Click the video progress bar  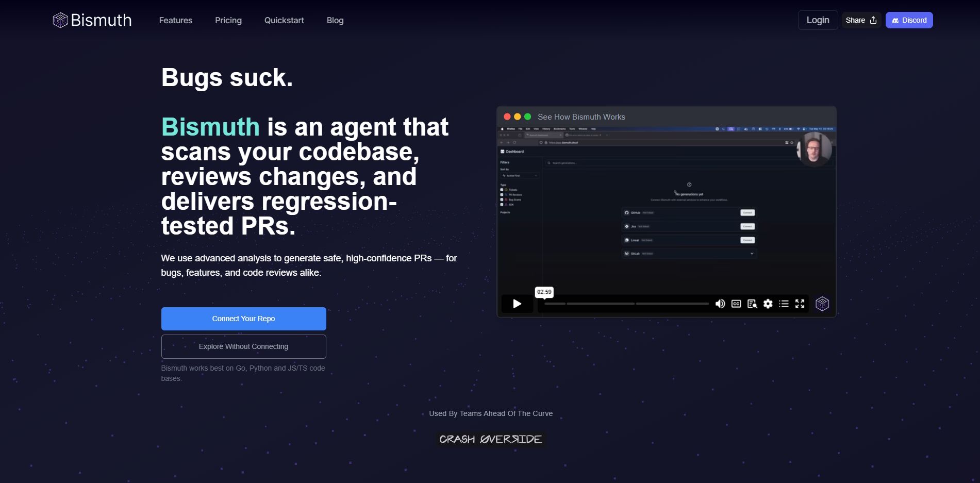point(626,304)
